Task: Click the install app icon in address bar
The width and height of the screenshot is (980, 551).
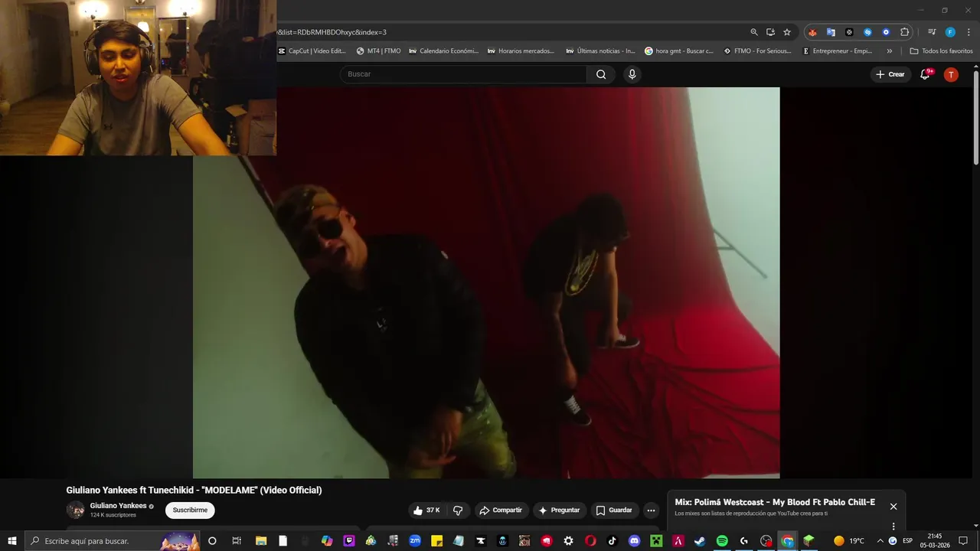Action: (770, 32)
